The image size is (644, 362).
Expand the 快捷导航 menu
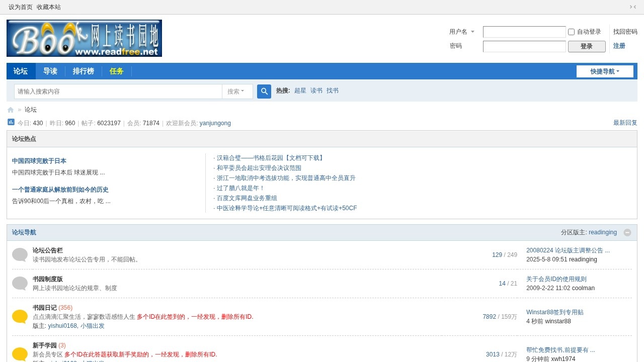(605, 71)
